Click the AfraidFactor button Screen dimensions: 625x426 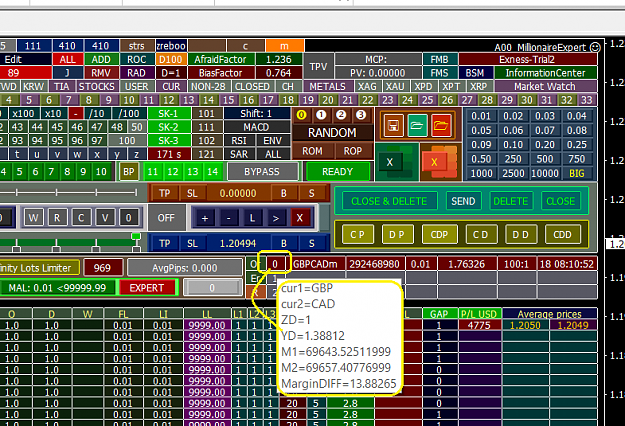click(220, 59)
